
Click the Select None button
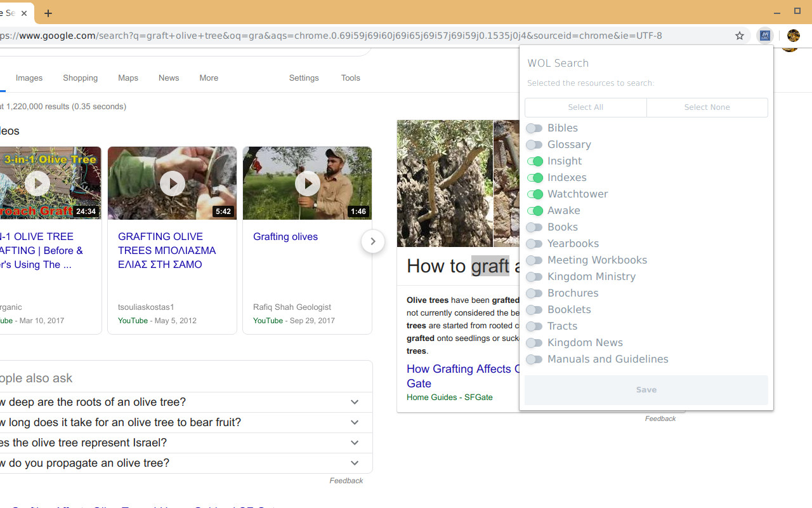pos(707,107)
